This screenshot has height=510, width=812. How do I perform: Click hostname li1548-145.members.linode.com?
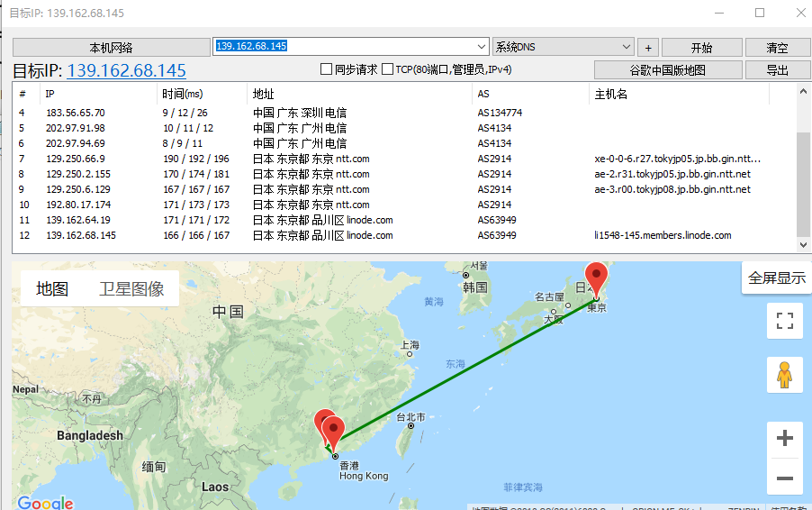tap(663, 235)
